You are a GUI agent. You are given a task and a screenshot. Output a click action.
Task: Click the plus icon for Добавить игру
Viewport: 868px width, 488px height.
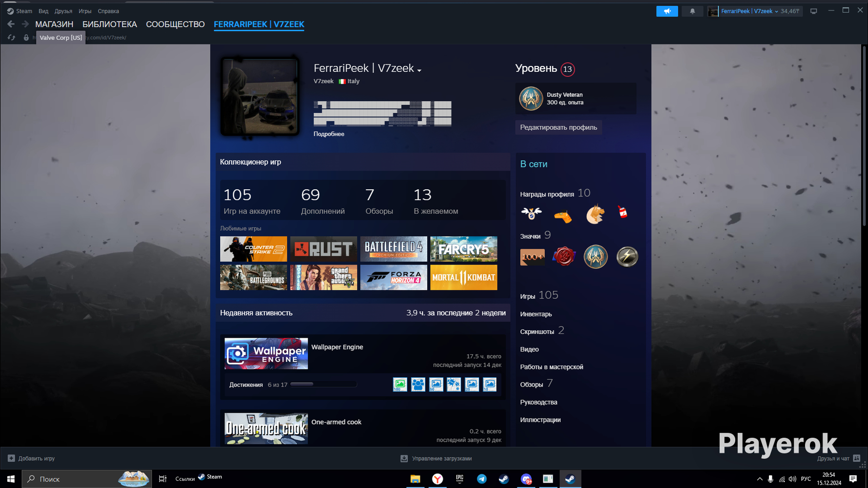pos(11,458)
